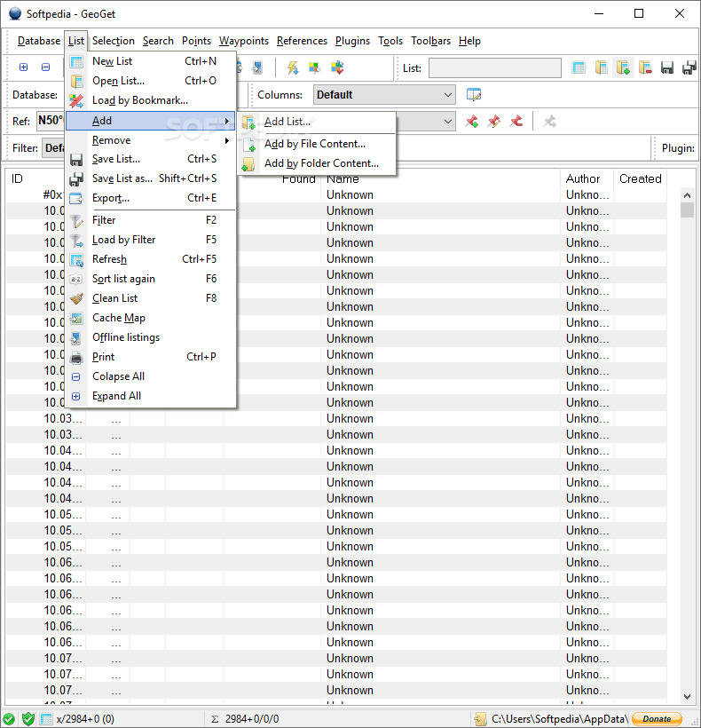Select Open List... menu item
This screenshot has width=701, height=728.
tap(151, 81)
